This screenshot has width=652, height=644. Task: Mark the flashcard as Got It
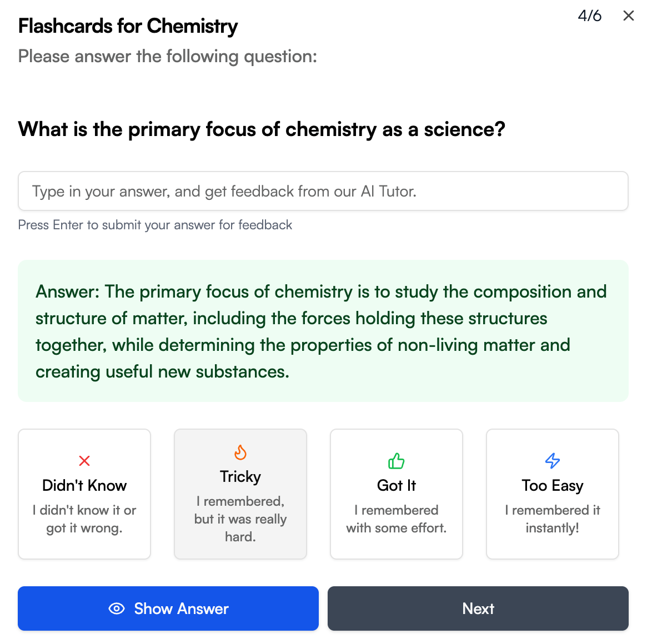396,494
